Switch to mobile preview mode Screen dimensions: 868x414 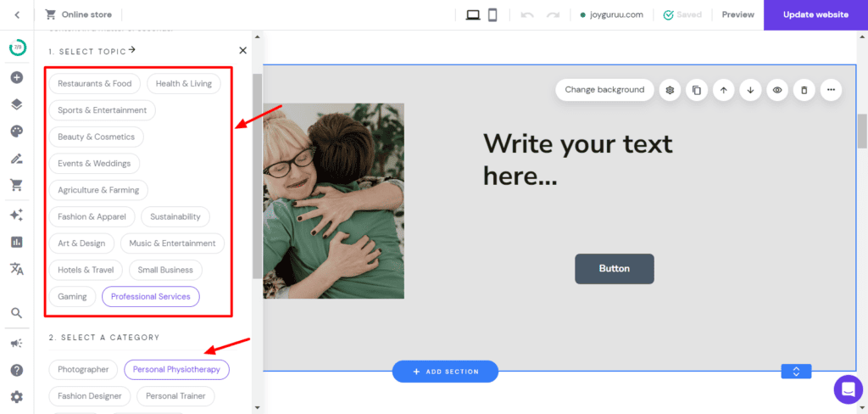tap(492, 15)
